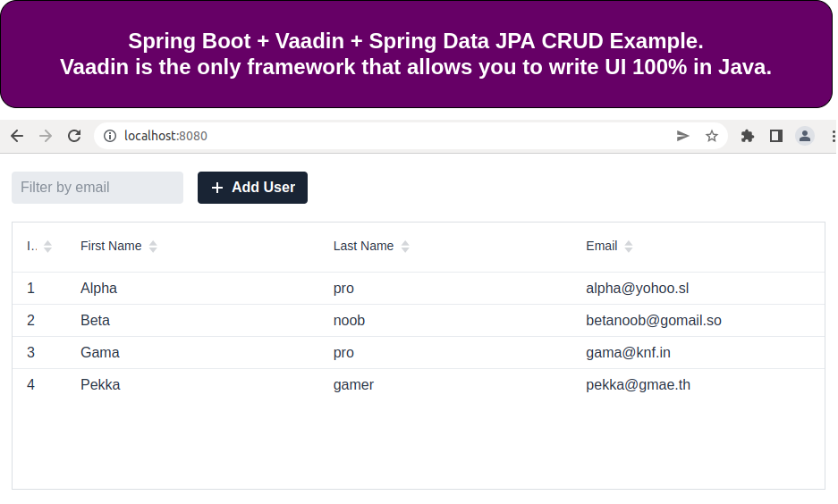The image size is (838, 504).
Task: Click the browser forward arrow
Action: coord(46,136)
